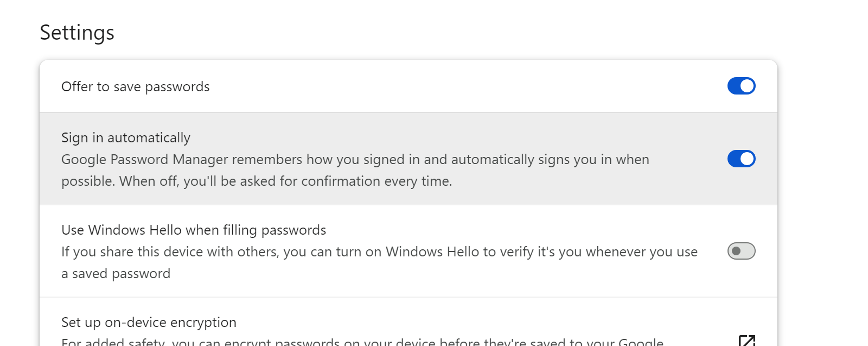The height and width of the screenshot is (346, 868).
Task: Select the 'Offer to save passwords' label
Action: pyautogui.click(x=136, y=87)
